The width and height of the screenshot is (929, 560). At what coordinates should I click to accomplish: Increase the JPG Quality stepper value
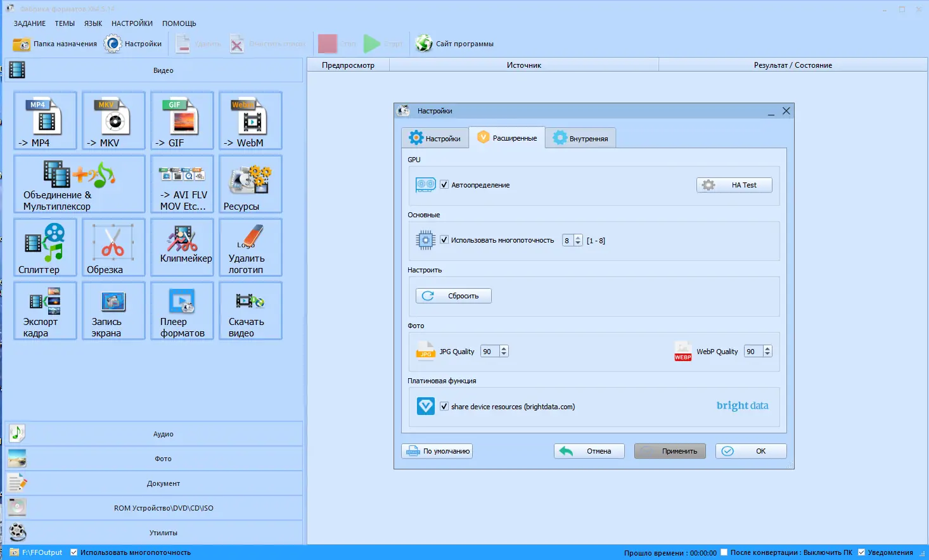point(504,348)
